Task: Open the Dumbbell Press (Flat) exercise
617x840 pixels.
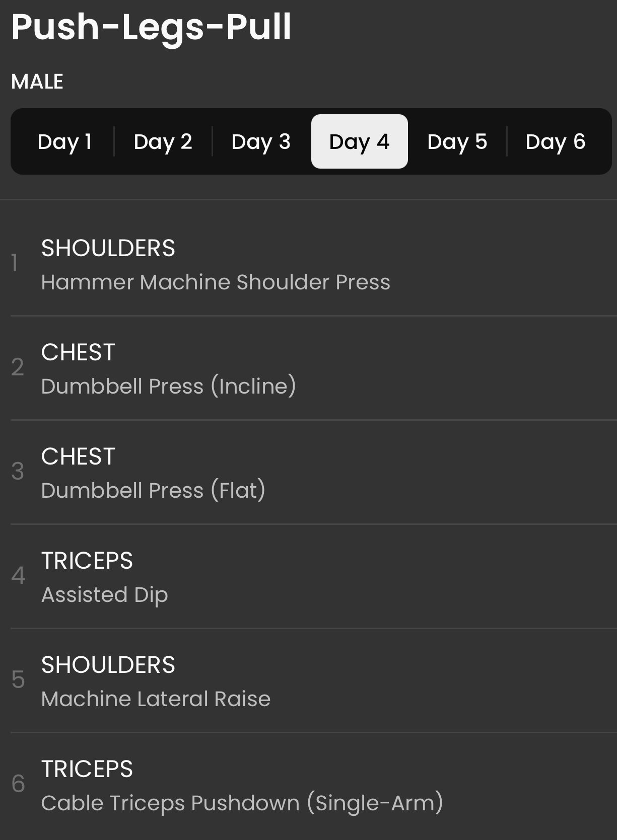Action: 153,491
